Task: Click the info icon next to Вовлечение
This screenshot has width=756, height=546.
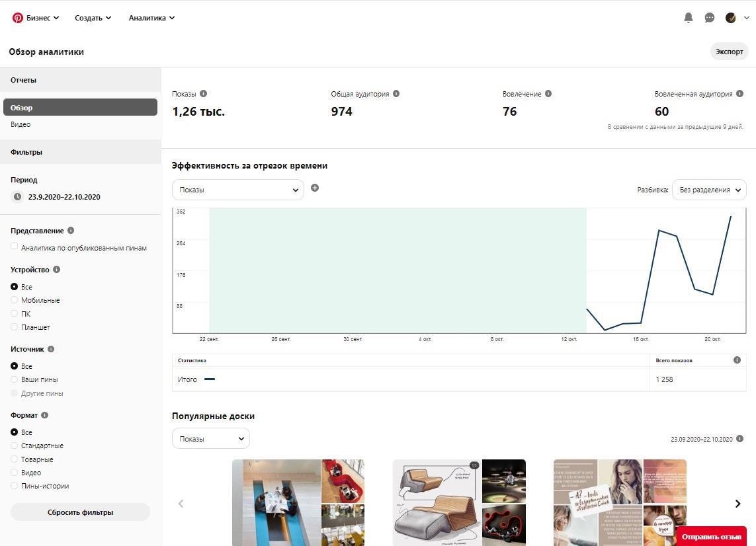Action: pos(548,94)
